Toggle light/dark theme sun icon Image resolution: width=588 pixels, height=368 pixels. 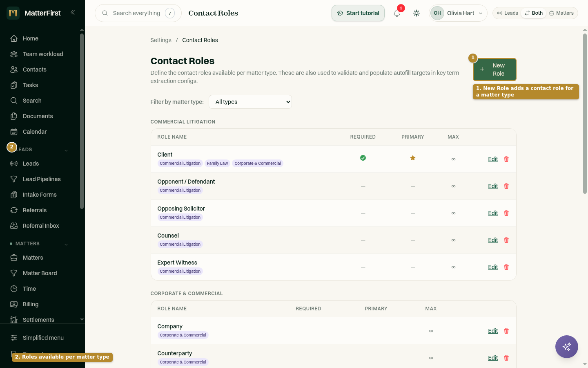click(416, 13)
